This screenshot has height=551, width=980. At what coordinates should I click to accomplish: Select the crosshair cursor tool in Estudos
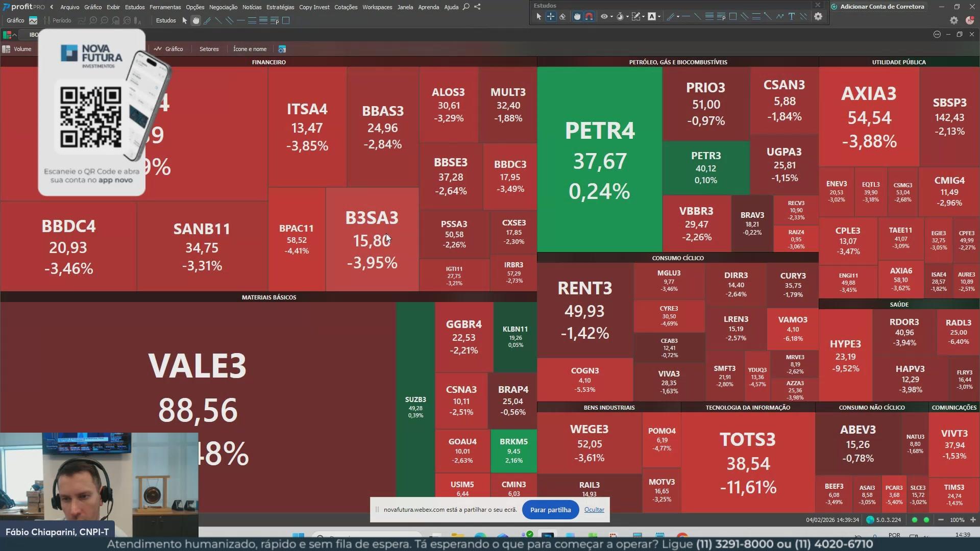tap(551, 16)
